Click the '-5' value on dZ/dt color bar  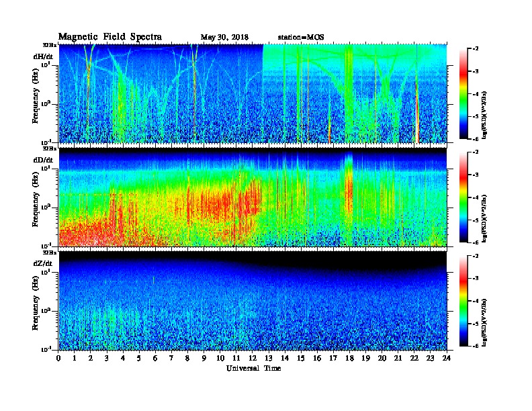(x=476, y=324)
